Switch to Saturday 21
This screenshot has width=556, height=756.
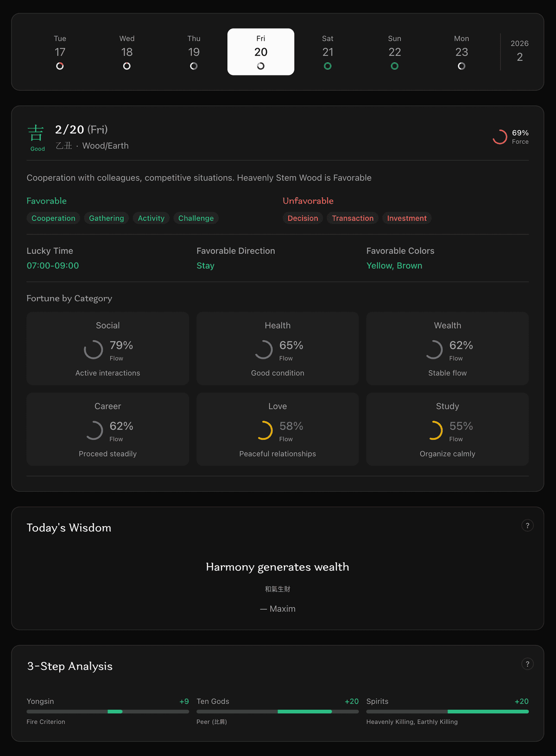328,52
